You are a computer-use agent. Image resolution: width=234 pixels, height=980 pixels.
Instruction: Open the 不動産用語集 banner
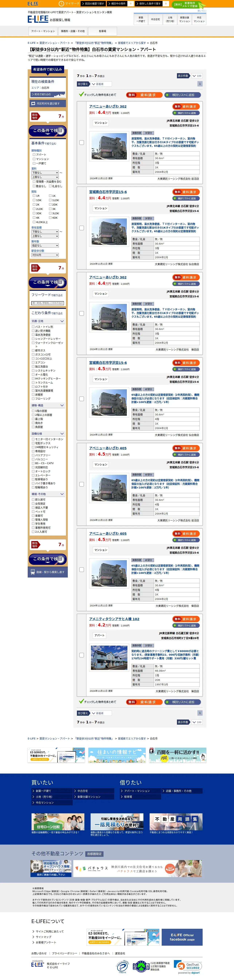[176, 822]
